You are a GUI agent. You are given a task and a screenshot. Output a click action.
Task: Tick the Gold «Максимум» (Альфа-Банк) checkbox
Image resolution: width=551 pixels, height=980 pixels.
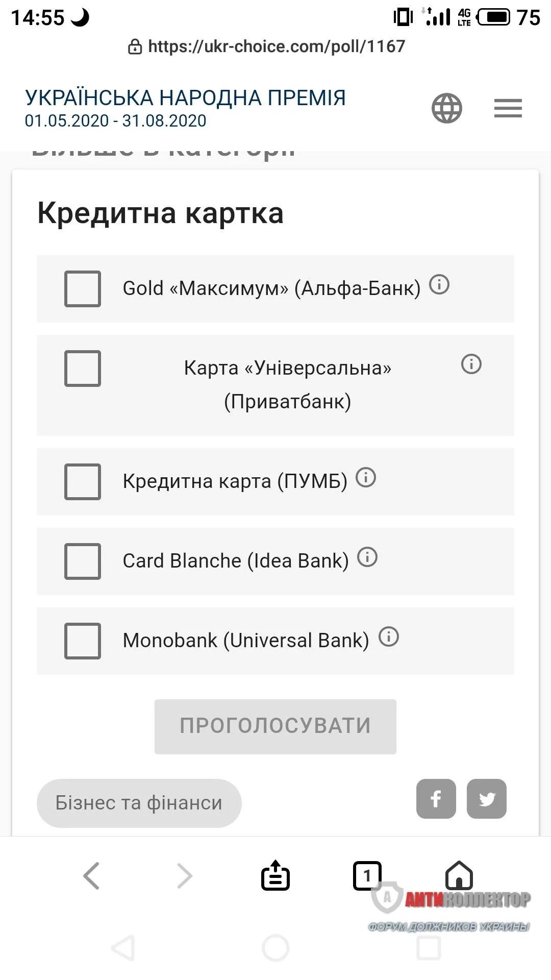[x=83, y=288]
